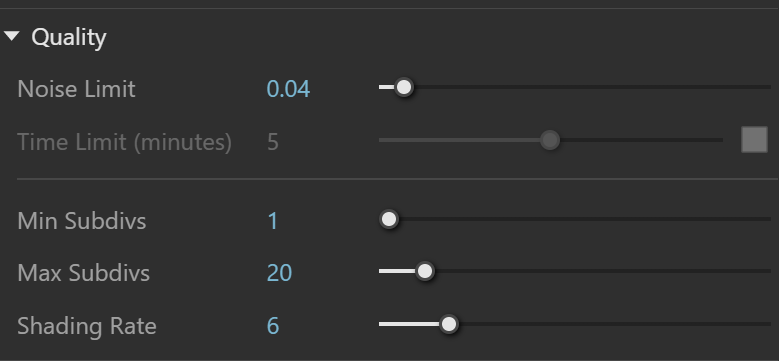Click the Time Limit (minutes) label

(x=124, y=143)
